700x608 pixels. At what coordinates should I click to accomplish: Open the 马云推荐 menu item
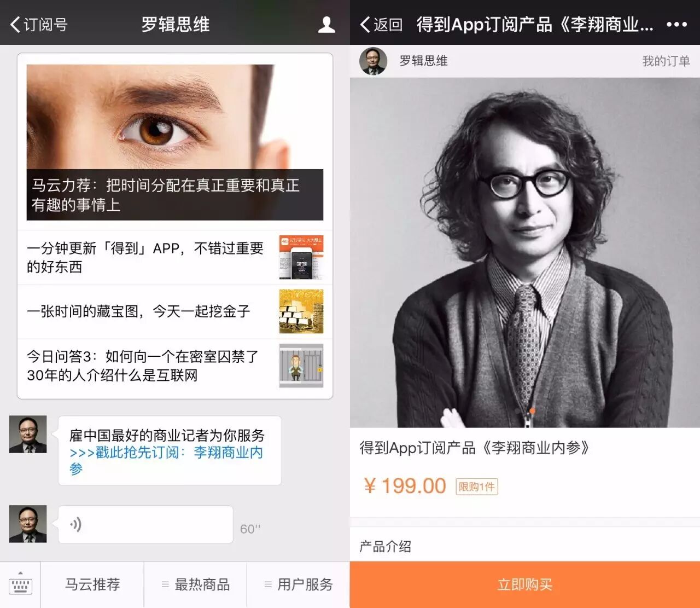click(92, 584)
